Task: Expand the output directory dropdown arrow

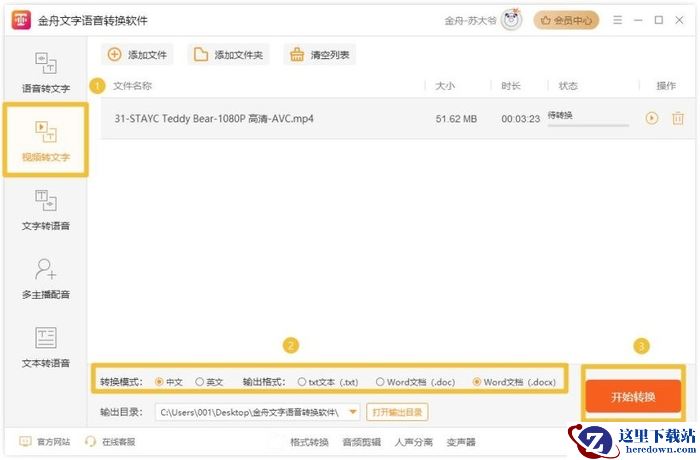Action: point(353,412)
